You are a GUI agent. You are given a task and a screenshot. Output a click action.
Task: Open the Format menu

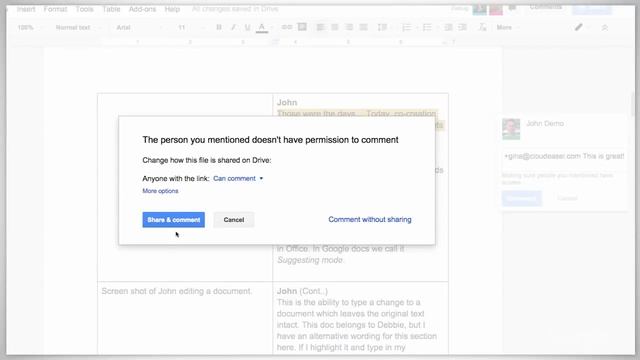click(55, 9)
